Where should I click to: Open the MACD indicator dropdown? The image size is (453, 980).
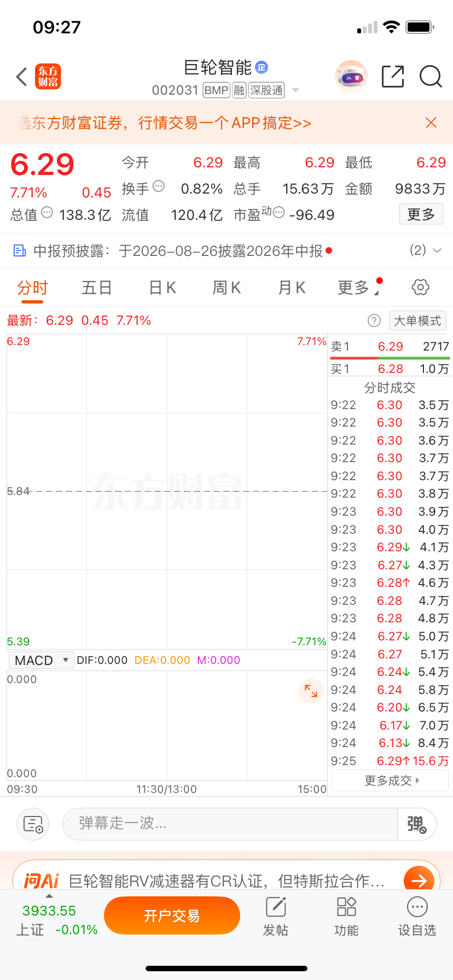click(x=41, y=660)
